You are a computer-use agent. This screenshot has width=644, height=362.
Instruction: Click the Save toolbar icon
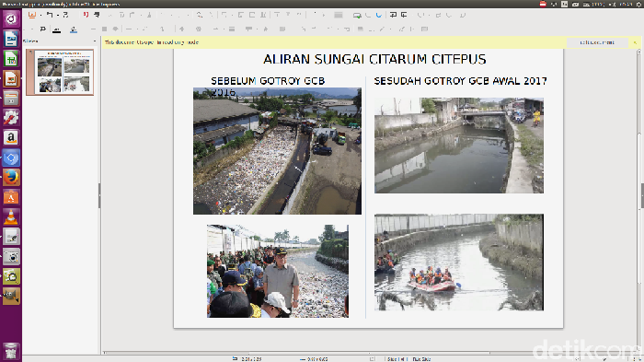(65, 16)
